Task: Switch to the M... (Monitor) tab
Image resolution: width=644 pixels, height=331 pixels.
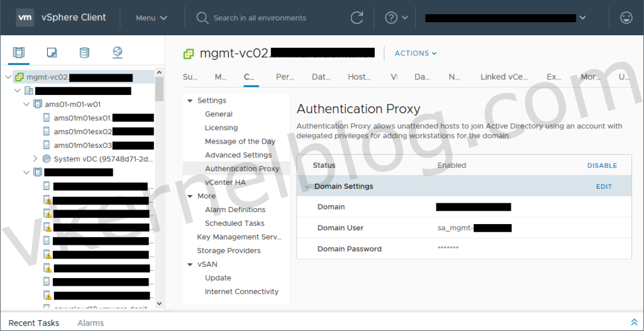Action: click(x=221, y=77)
